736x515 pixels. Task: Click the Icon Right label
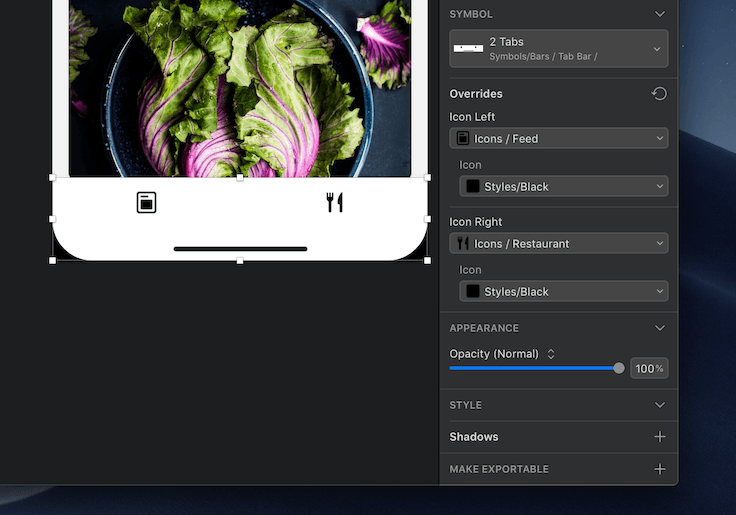(475, 222)
